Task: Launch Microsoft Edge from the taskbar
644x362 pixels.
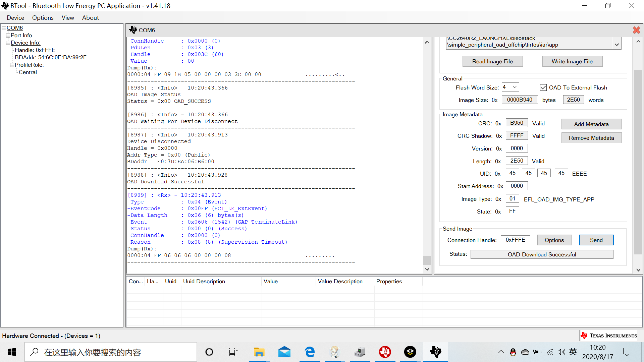Action: [309, 352]
